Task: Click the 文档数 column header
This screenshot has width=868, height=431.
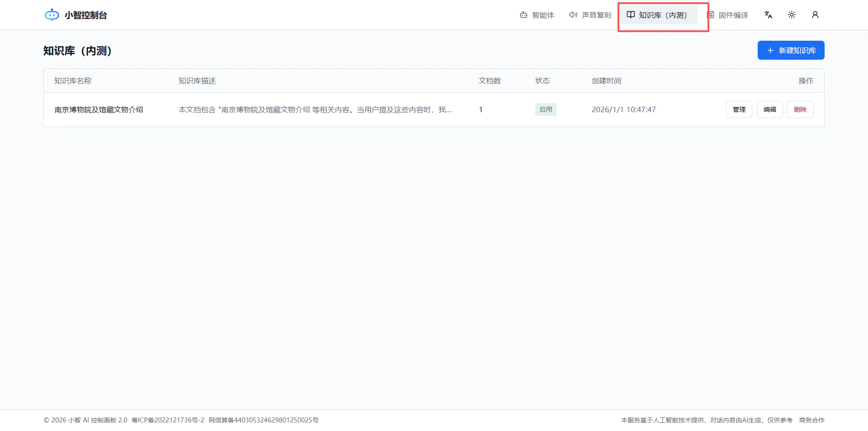Action: point(490,81)
